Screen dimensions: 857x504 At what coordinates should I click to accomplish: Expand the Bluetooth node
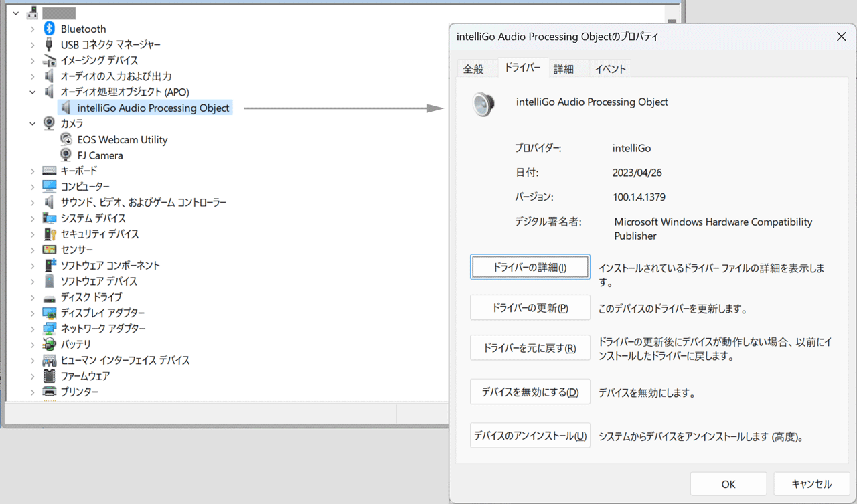click(32, 29)
